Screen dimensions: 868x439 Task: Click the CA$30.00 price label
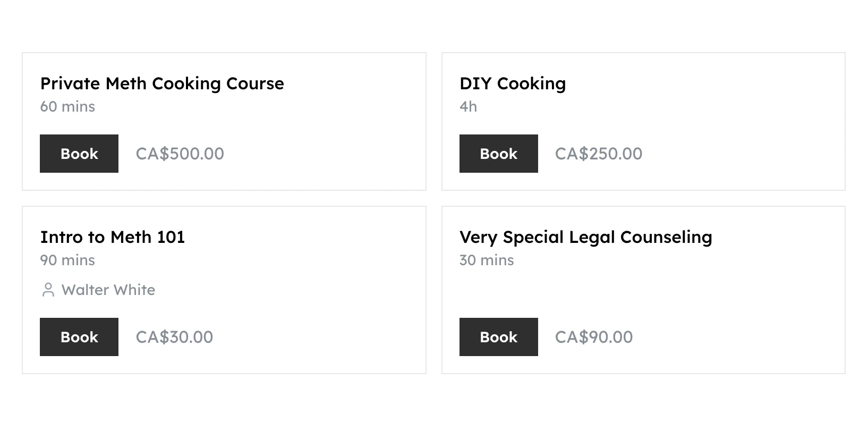coord(174,337)
